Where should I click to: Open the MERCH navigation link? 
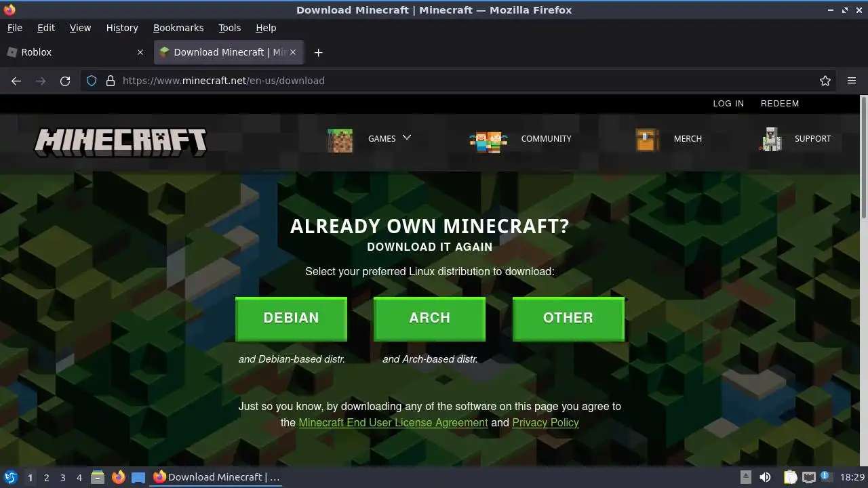(x=688, y=138)
